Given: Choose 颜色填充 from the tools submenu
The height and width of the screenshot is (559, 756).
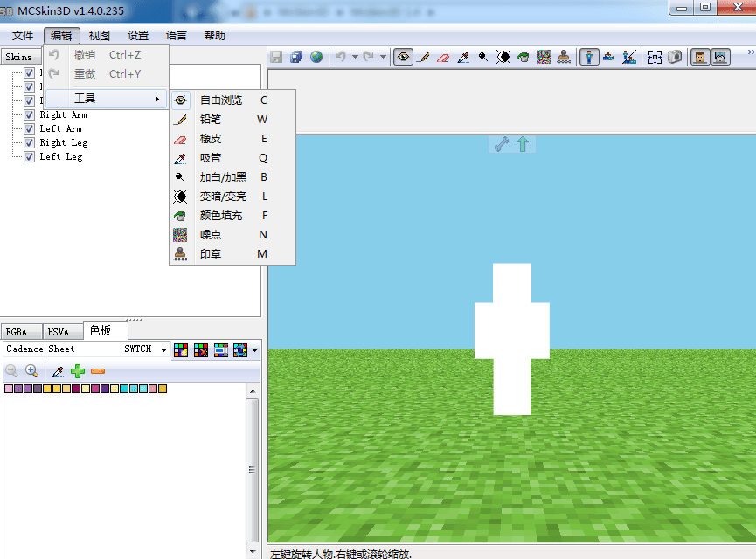Looking at the screenshot, I should pos(221,216).
